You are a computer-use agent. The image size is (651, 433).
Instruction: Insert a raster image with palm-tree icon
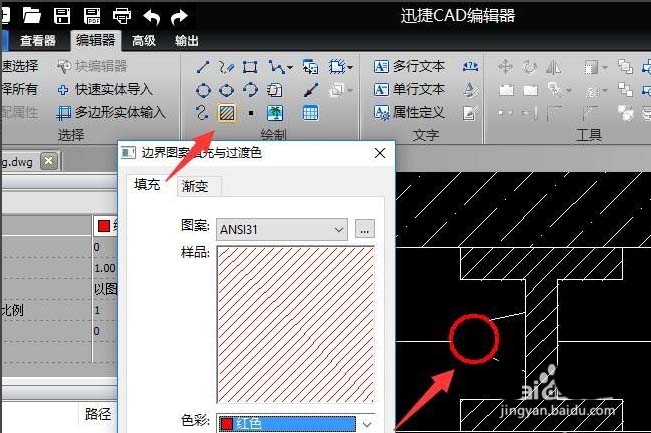275,113
